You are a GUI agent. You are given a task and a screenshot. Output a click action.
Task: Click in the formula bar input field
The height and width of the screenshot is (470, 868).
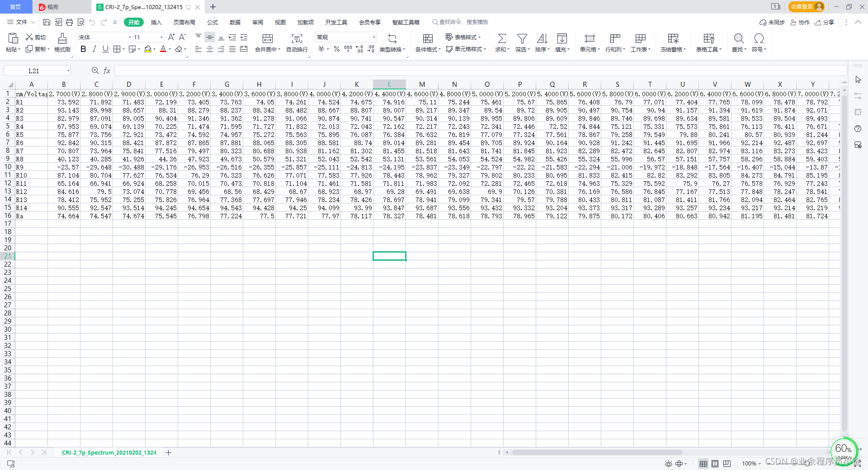[480, 70]
